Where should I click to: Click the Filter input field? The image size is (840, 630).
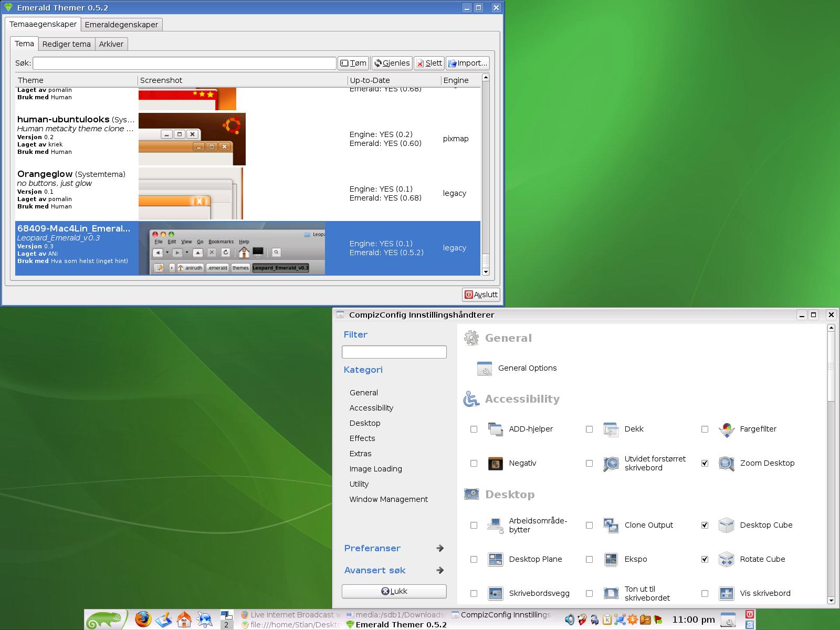tap(394, 352)
